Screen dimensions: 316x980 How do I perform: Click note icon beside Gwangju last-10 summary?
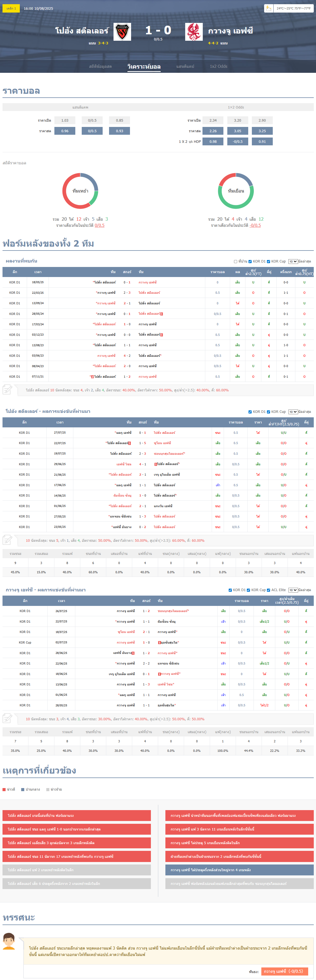(8, 718)
